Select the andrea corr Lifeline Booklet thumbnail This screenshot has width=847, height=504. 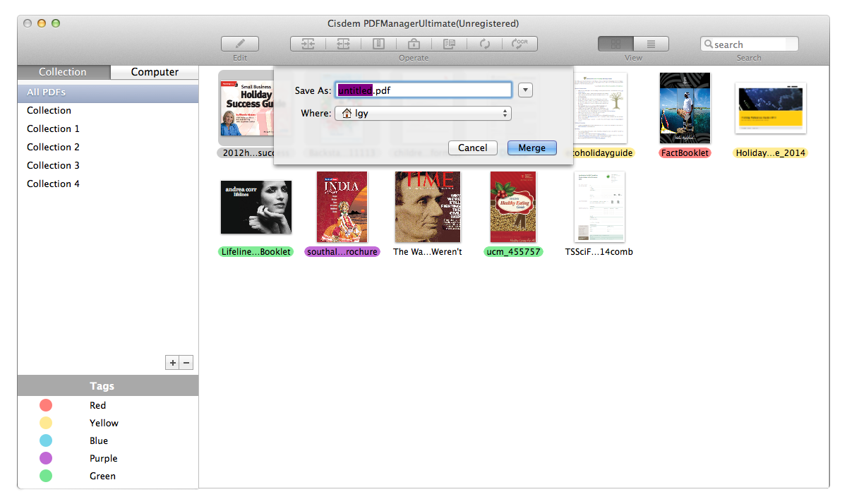tap(256, 208)
